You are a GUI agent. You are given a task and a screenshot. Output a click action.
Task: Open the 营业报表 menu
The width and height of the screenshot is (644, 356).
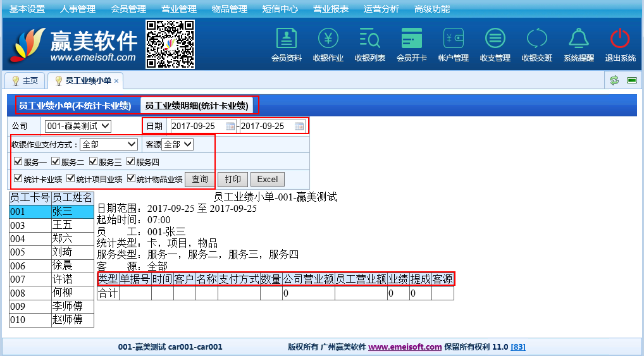[x=330, y=9]
